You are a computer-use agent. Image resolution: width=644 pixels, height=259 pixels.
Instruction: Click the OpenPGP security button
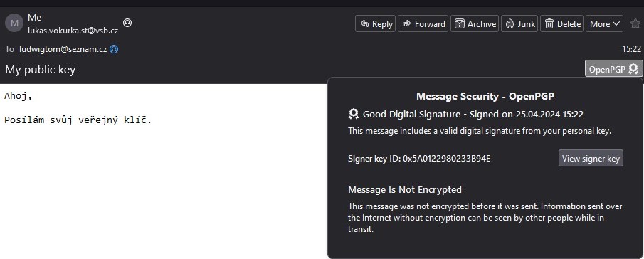point(613,69)
